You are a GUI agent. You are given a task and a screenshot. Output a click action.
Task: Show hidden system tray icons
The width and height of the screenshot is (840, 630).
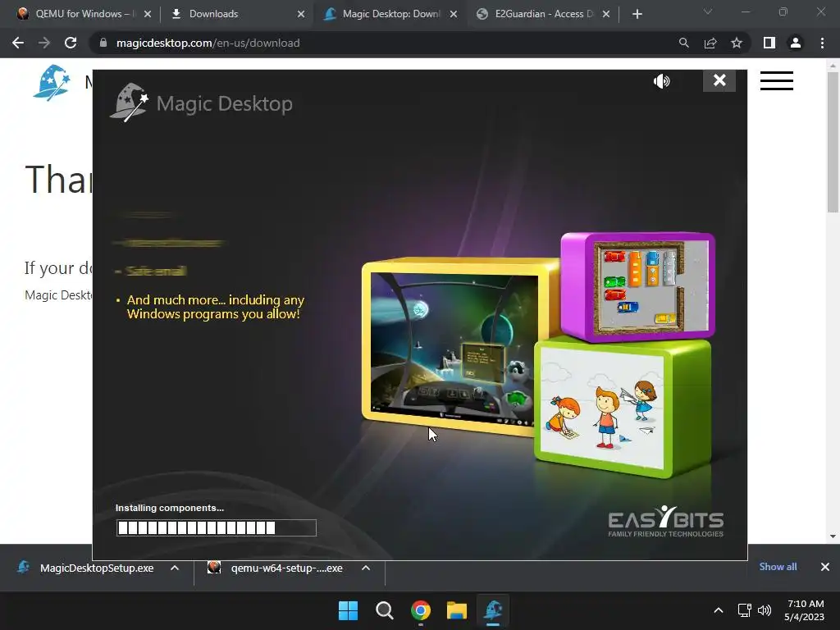click(x=719, y=610)
